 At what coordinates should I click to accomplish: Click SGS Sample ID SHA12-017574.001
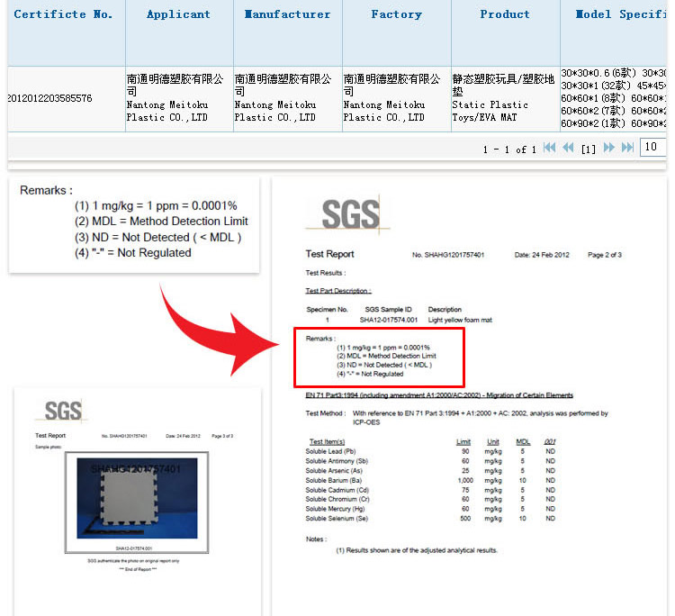tap(389, 320)
